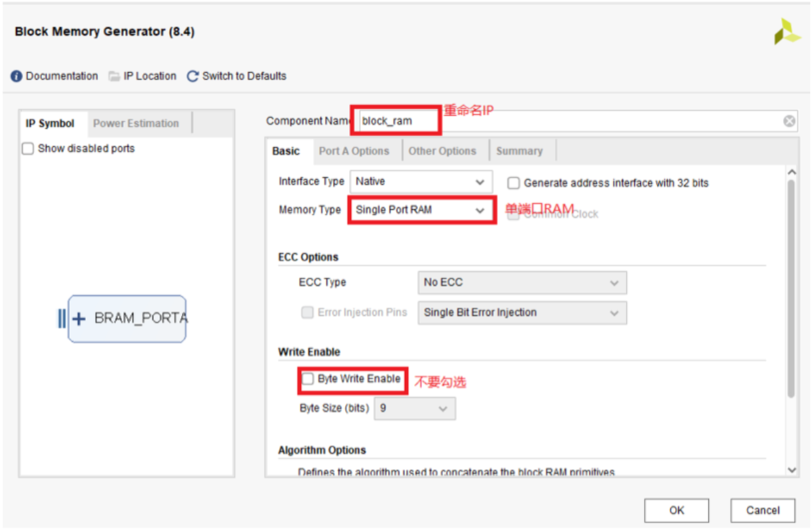
Task: Expand the ECC Type dropdown
Action: pos(521,283)
